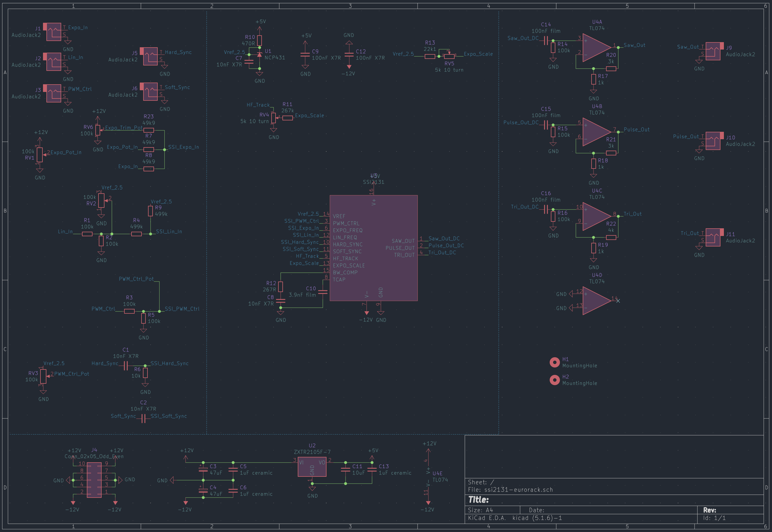Click the 'Rev:' field in title block
Viewport: 772px width, 532px height.
click(x=710, y=510)
